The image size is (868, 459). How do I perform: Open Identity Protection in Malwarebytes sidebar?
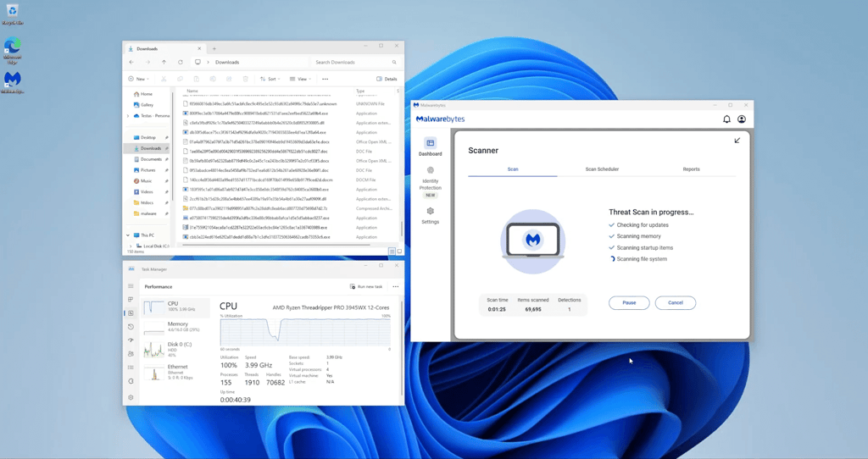tap(430, 181)
